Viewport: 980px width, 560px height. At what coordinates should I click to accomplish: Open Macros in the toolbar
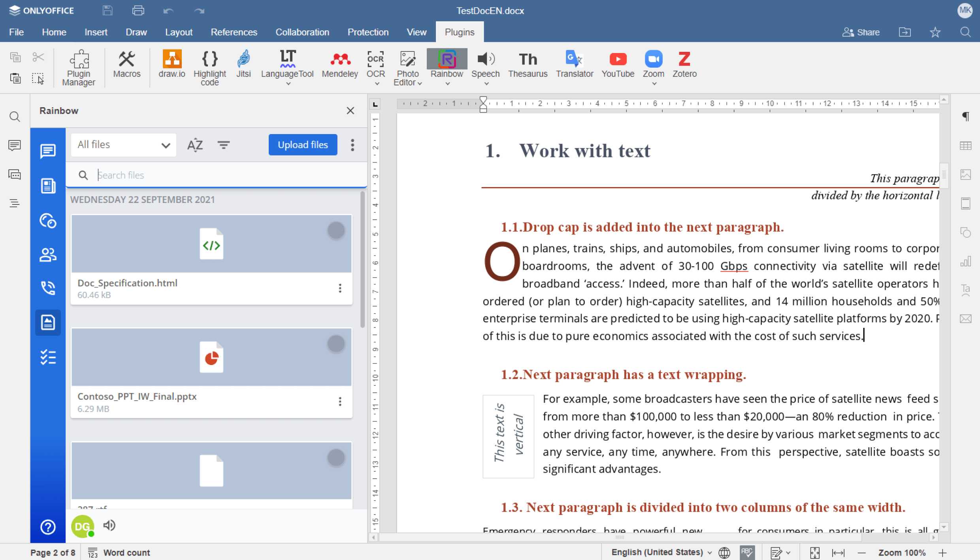click(x=126, y=63)
